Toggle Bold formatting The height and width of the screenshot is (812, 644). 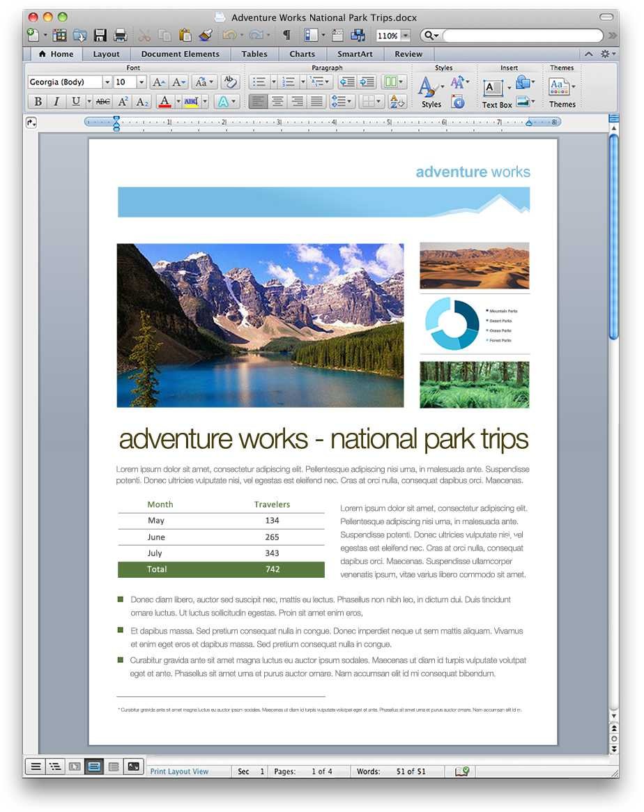coord(38,102)
